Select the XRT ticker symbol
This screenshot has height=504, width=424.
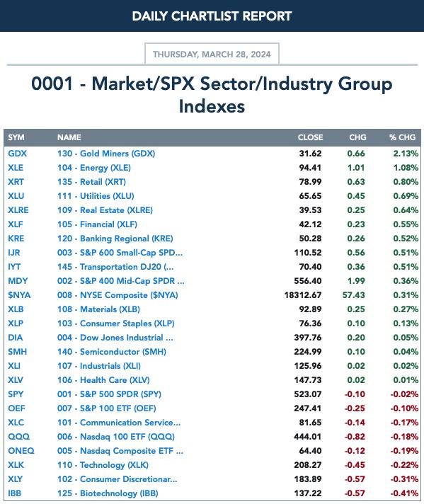16,182
